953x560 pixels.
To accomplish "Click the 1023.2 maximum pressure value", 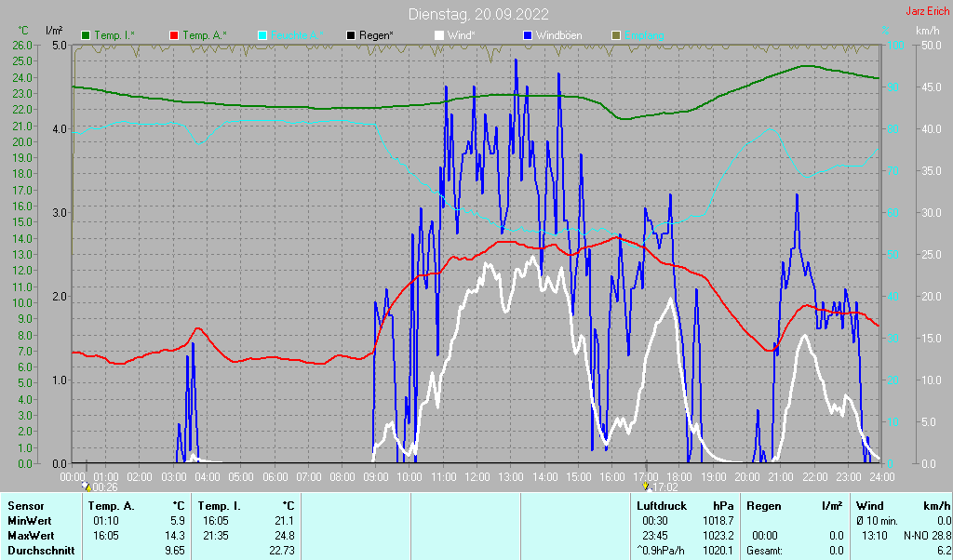I will pyautogui.click(x=719, y=537).
